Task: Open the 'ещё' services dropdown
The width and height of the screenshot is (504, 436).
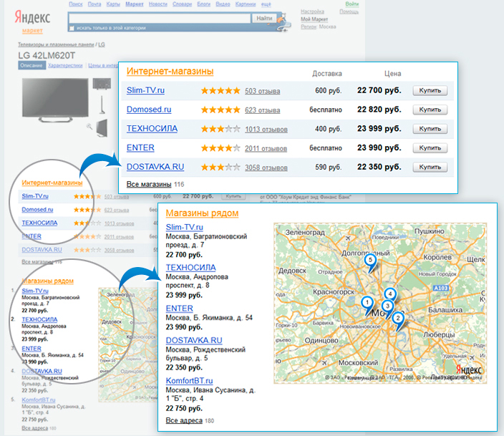Action: tap(266, 4)
